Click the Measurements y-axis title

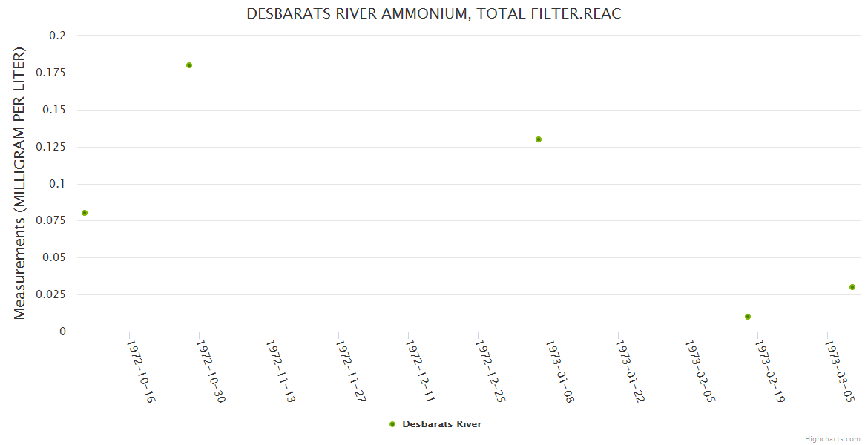click(x=20, y=183)
